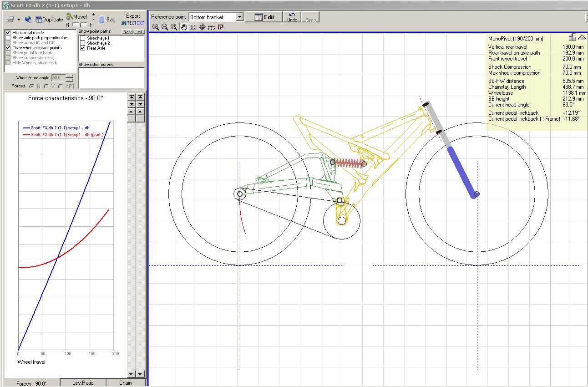The image size is (588, 387).
Task: Select the V forces radio button
Action: pos(46,86)
